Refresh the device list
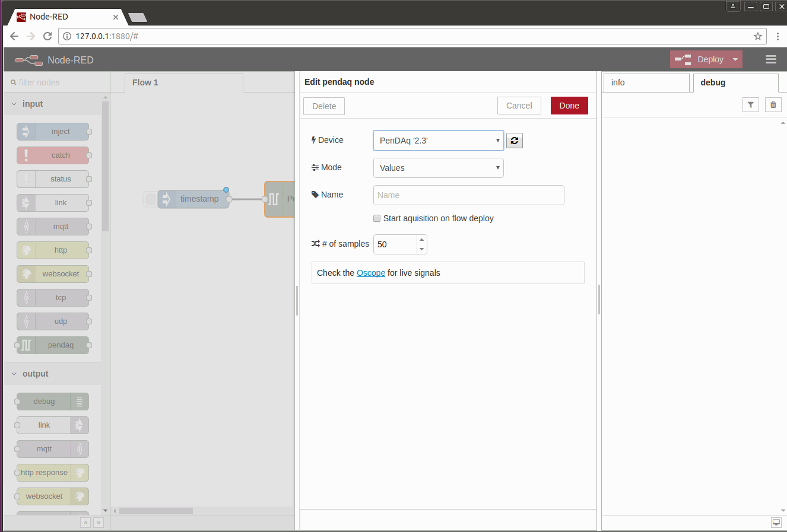787x532 pixels. point(515,141)
